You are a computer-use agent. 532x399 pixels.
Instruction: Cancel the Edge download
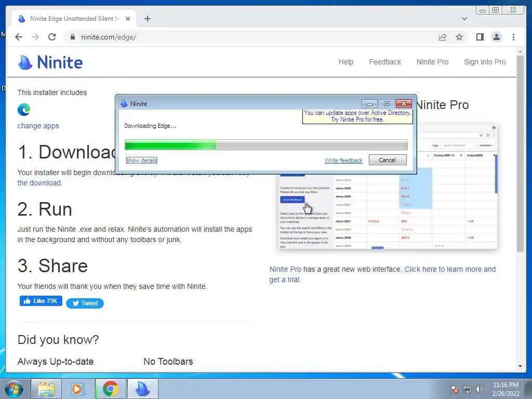(388, 160)
